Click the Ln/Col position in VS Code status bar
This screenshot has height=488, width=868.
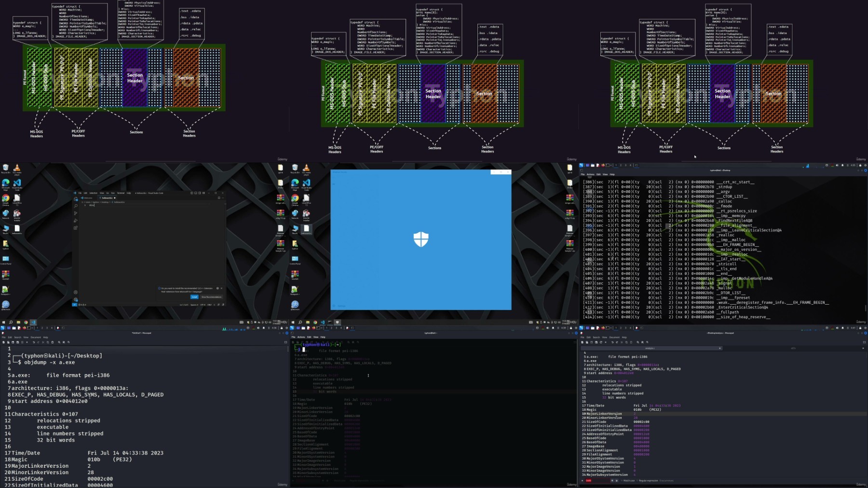tap(184, 305)
